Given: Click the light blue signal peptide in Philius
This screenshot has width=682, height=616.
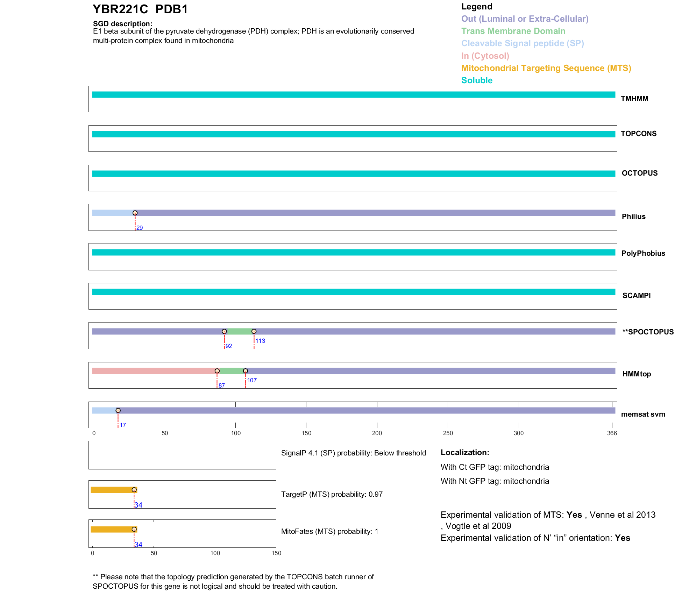Looking at the screenshot, I should coord(112,213).
